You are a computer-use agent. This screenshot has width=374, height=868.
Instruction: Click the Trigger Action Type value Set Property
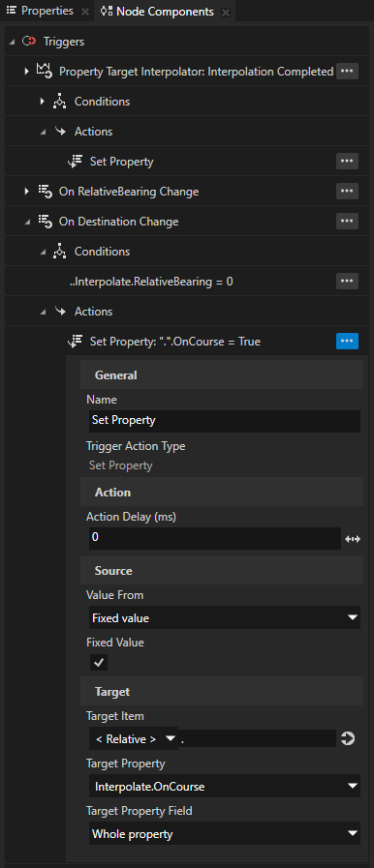click(x=121, y=465)
